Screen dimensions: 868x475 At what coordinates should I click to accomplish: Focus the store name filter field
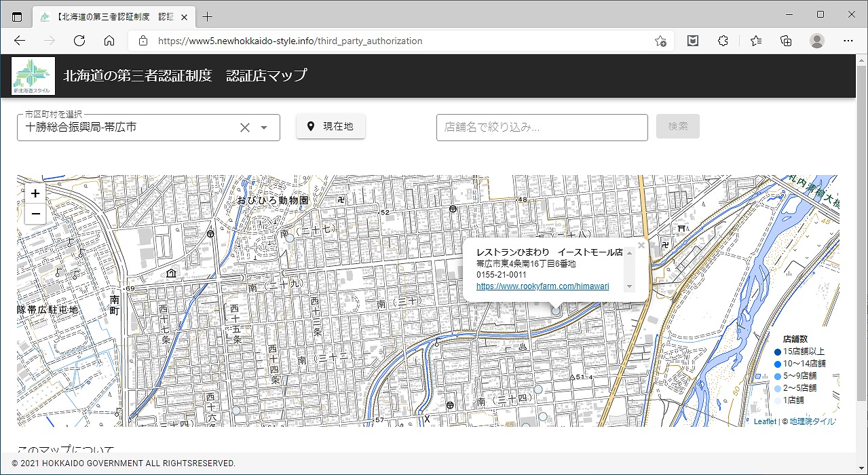[542, 128]
